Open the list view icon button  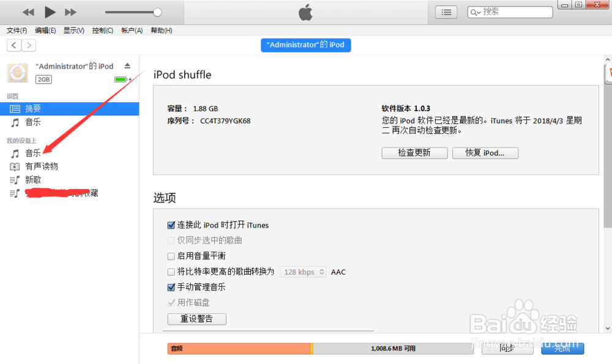(x=446, y=12)
